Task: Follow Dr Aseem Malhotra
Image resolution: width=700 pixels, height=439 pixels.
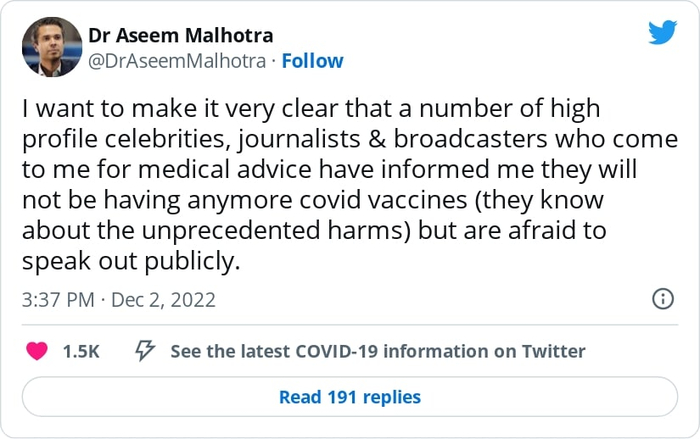Action: point(313,61)
